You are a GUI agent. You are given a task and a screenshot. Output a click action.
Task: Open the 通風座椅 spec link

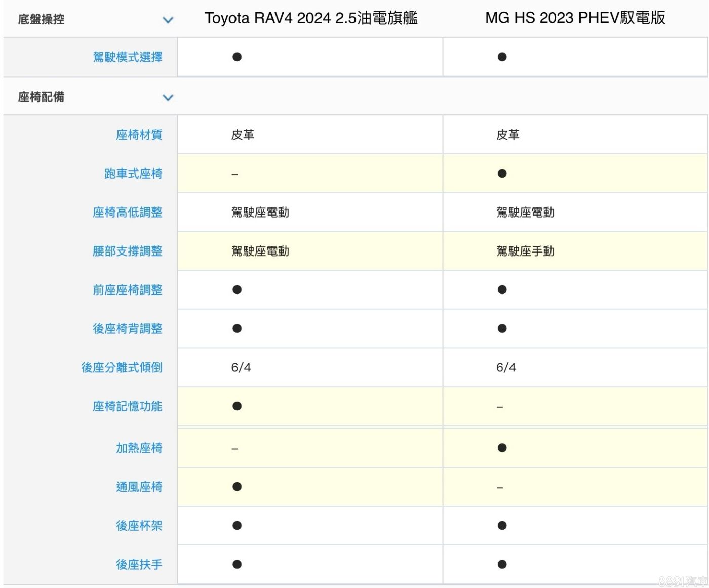coord(139,487)
